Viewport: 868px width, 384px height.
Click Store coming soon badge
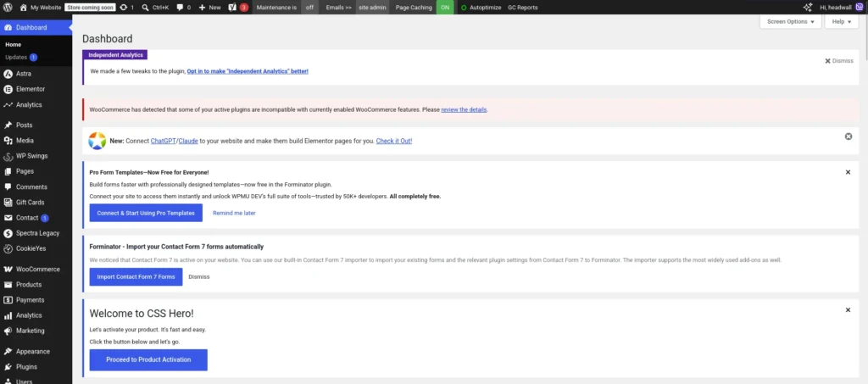90,7
